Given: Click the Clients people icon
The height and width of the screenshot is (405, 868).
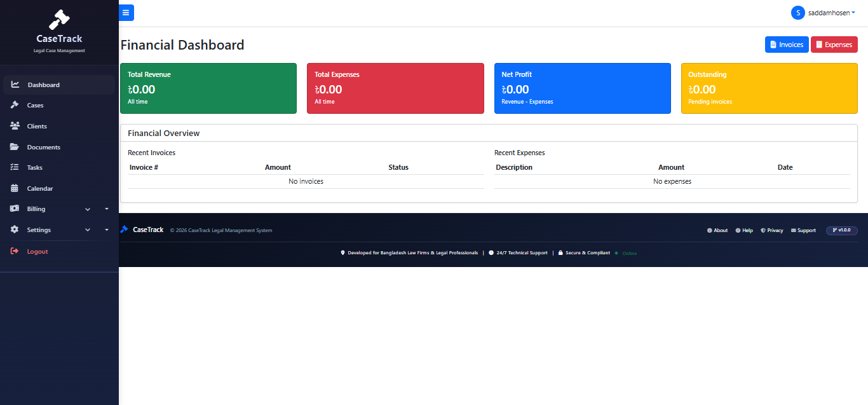Looking at the screenshot, I should pyautogui.click(x=15, y=126).
